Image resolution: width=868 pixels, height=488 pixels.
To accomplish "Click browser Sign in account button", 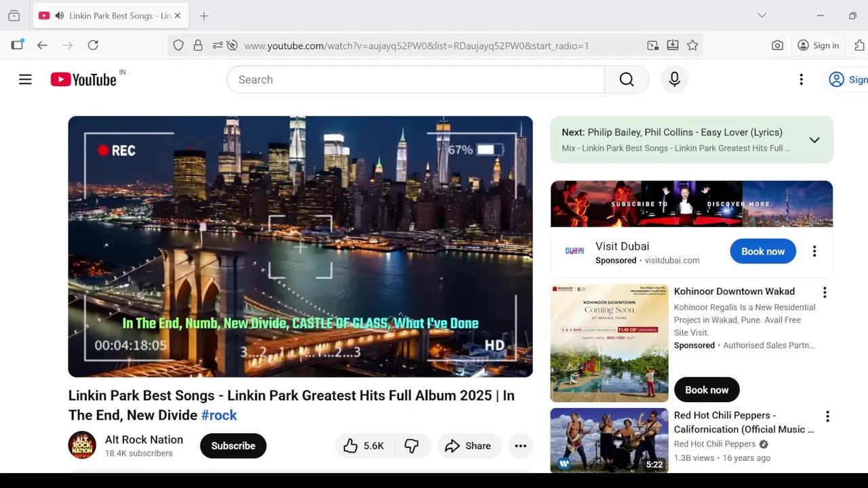I will click(818, 45).
